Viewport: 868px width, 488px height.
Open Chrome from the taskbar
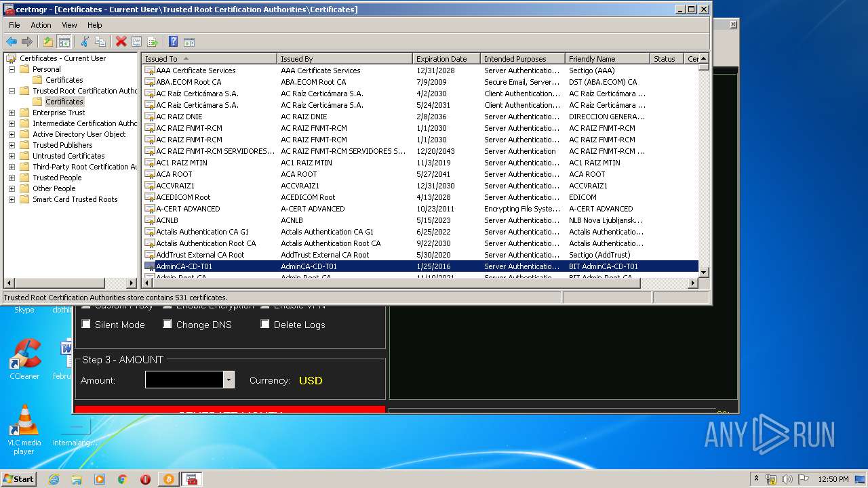tap(123, 479)
